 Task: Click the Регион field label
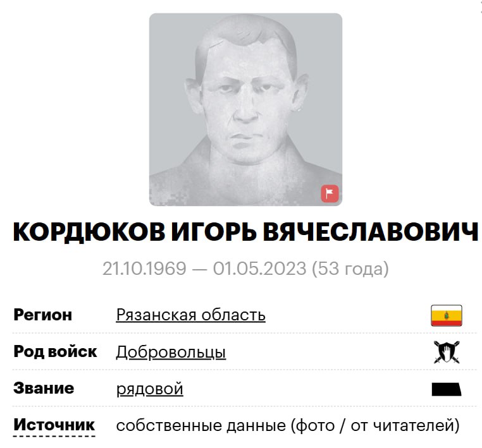[x=43, y=315]
